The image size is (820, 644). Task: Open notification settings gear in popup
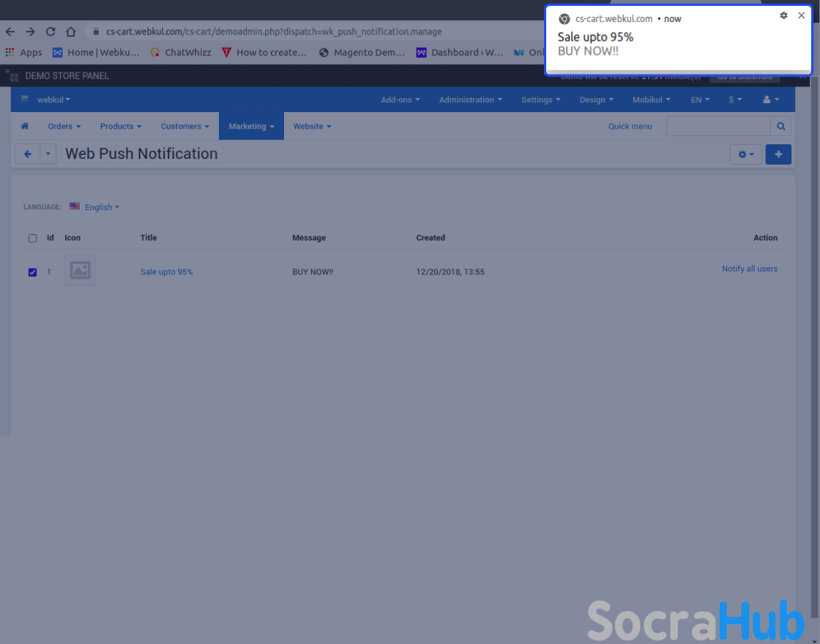coord(783,15)
